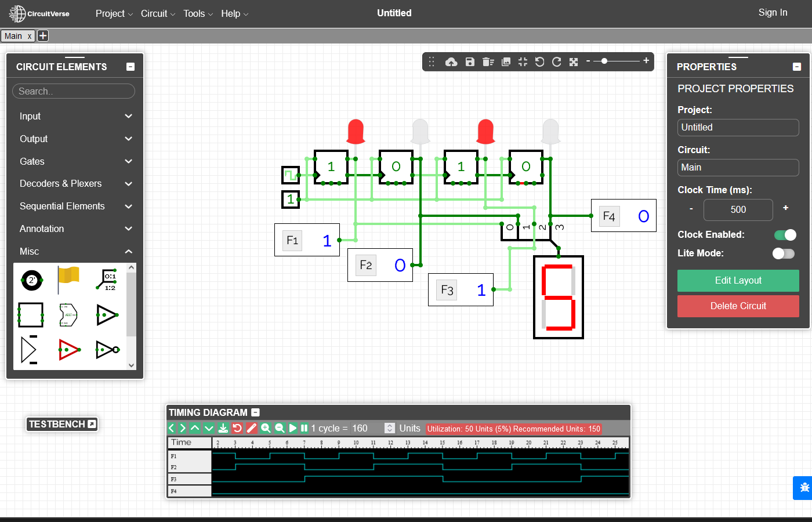The width and height of the screenshot is (812, 522).
Task: Click the timing diagram zoom out icon
Action: 280,428
